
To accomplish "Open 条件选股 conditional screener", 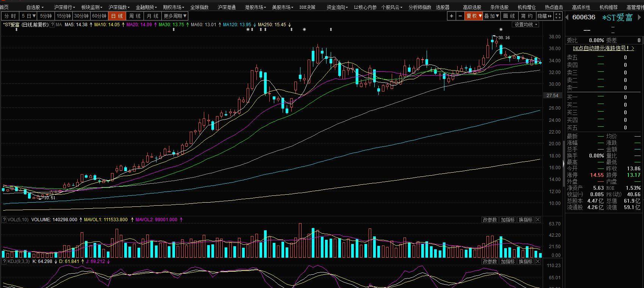I will (x=499, y=7).
